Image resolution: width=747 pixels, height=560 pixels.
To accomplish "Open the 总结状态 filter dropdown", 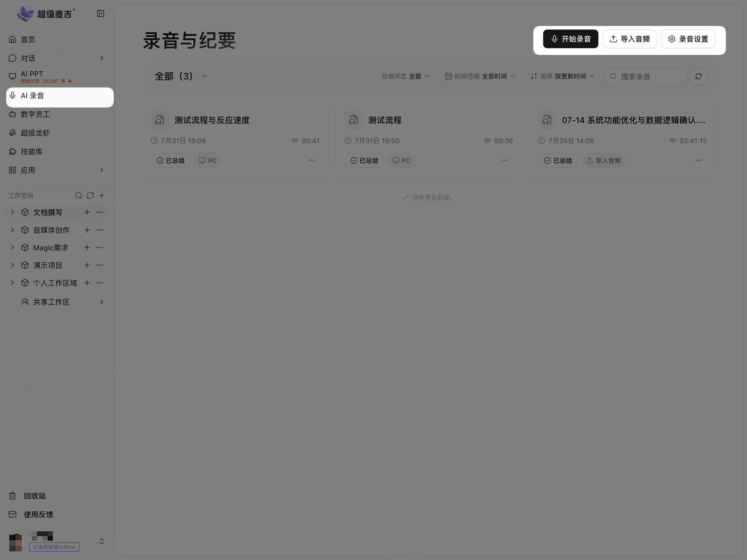I will point(405,76).
